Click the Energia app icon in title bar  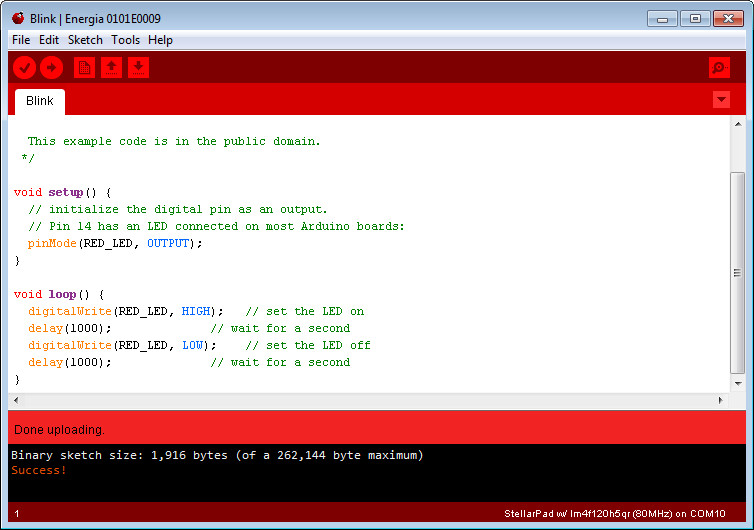18,18
